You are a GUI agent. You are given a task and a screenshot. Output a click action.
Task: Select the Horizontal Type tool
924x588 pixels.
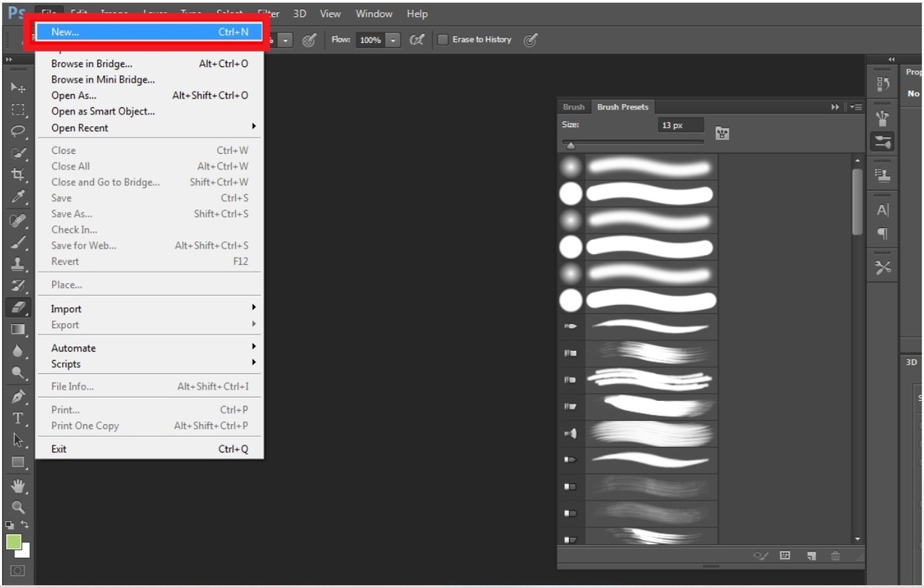click(18, 419)
